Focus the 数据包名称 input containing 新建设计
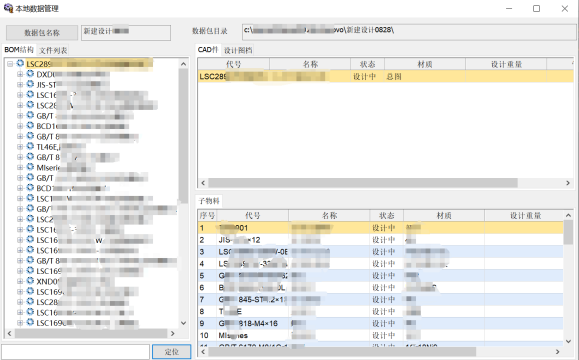 [126, 32]
